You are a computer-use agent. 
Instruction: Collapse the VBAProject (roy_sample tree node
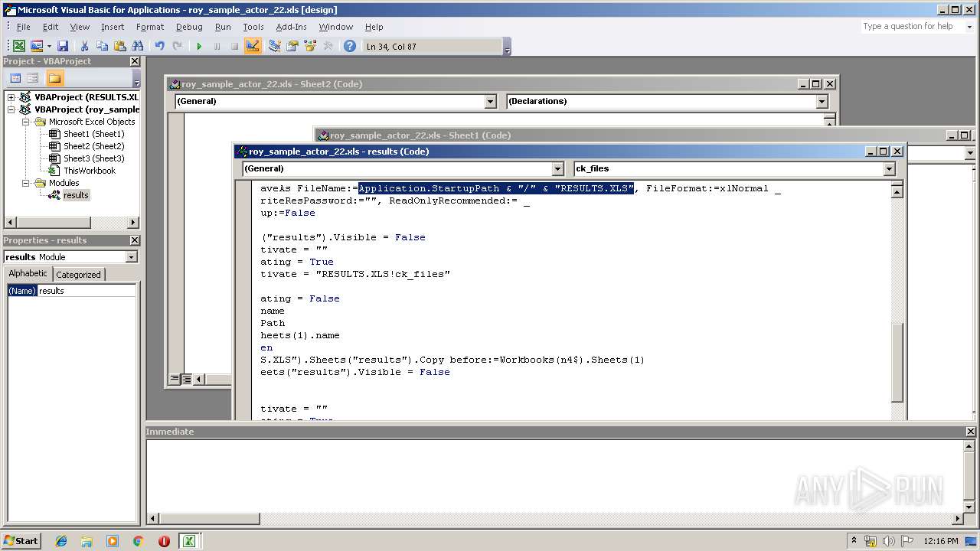pos(11,109)
